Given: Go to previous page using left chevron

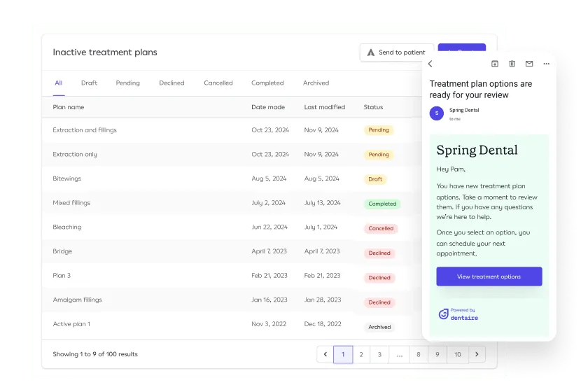Looking at the screenshot, I should click(x=325, y=355).
